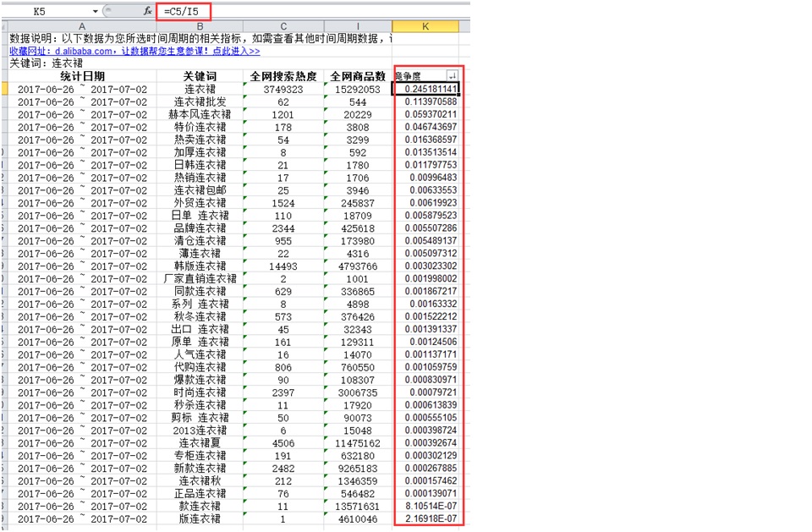Viewport: 812px width, 532px height.
Task: Click the 全网搜索热度 header cell
Action: pyautogui.click(x=283, y=76)
